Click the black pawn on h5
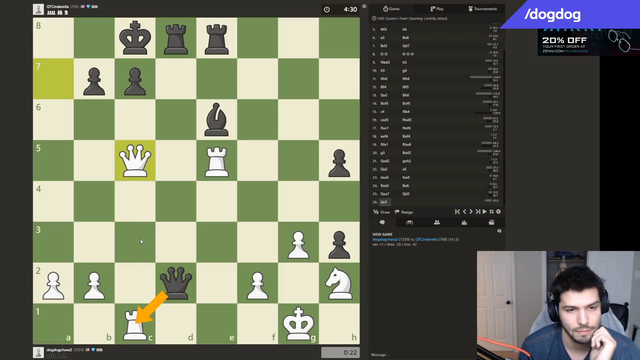Screen dimensions: 640x360 339,160
